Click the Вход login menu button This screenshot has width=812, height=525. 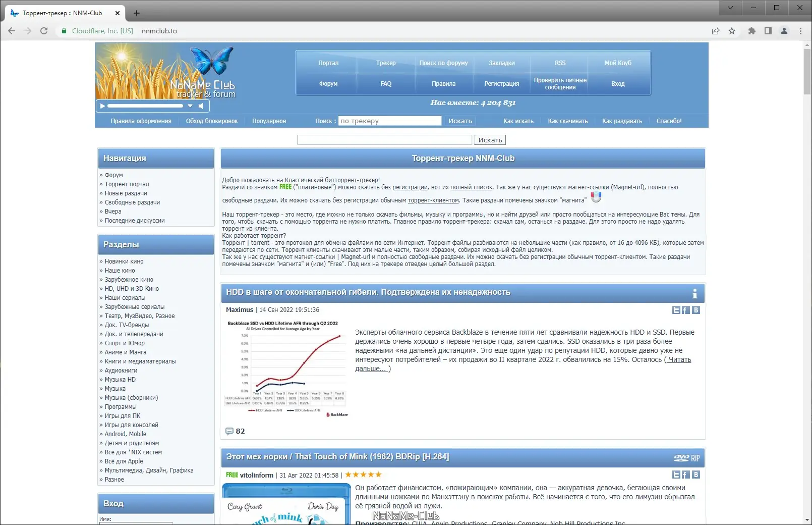pyautogui.click(x=618, y=84)
